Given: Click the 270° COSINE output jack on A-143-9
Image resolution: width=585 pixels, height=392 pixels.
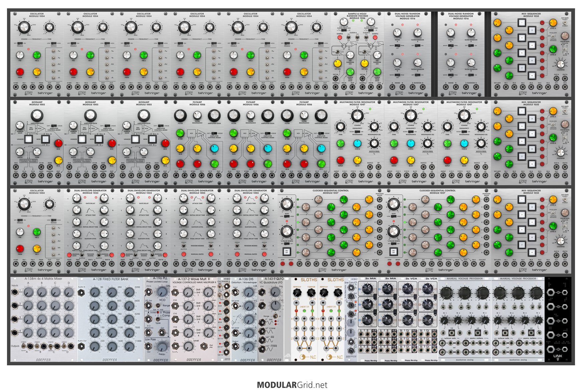Looking at the screenshot, I should click(x=262, y=349).
